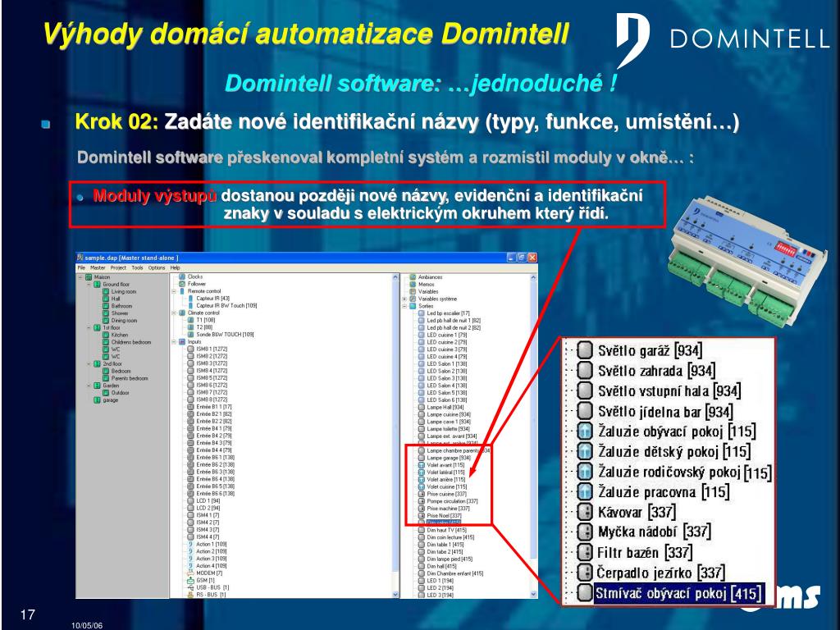Open the Options menu
This screenshot has height=630, width=840.
(157, 267)
